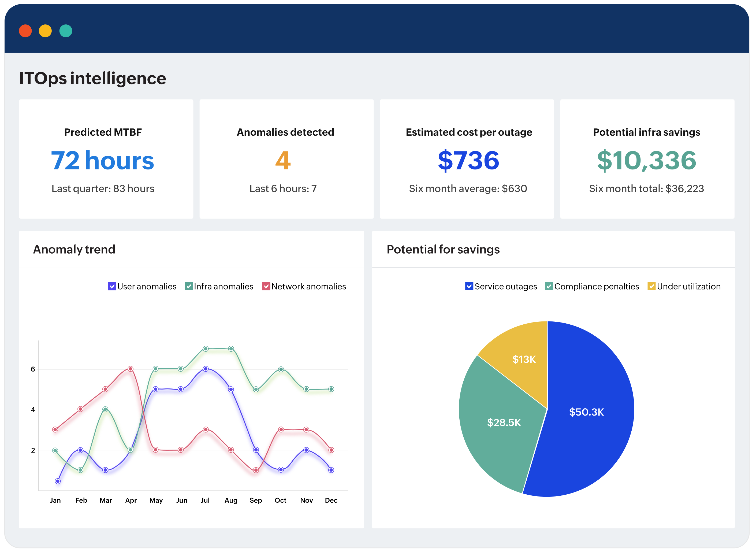Click the User anomalies point at Aug
This screenshot has width=756, height=552.
tap(231, 389)
